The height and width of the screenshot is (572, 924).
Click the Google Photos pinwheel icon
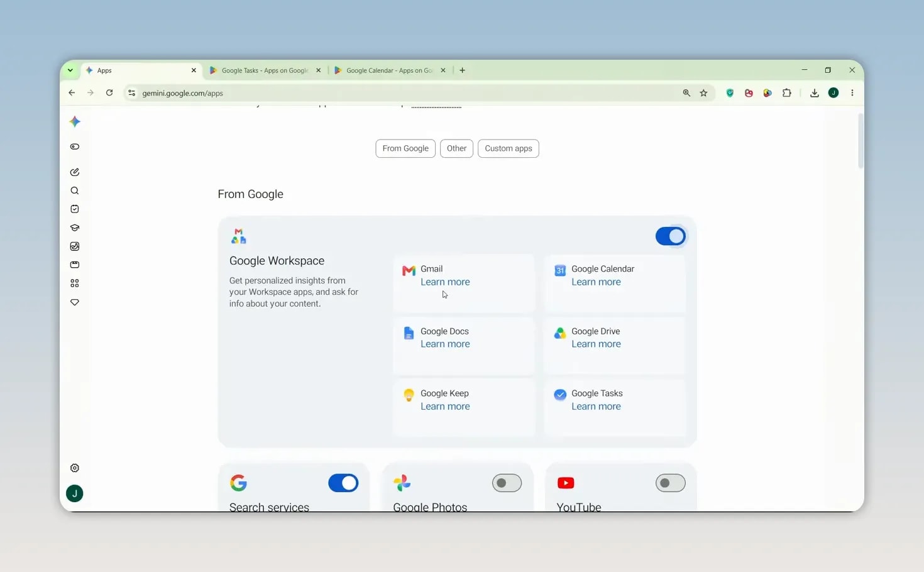point(402,483)
